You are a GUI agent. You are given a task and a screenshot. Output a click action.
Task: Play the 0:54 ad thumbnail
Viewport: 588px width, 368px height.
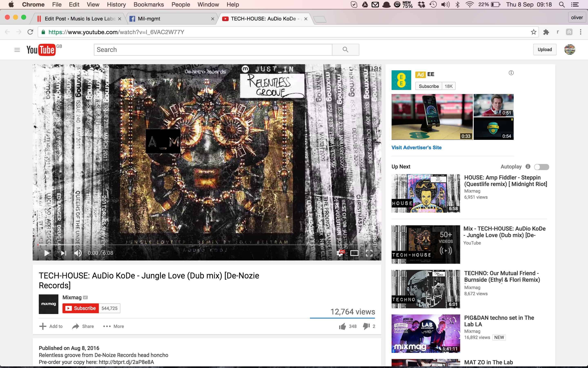493,129
